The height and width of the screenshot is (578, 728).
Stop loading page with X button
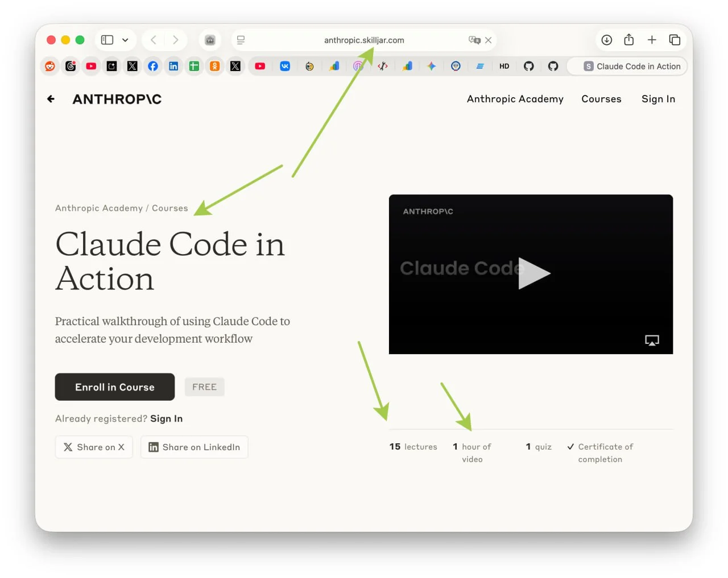point(488,40)
